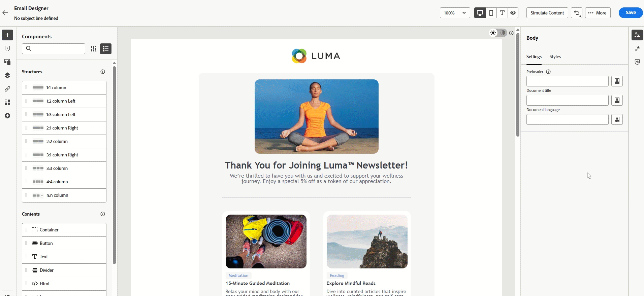This screenshot has width=644, height=296.
Task: Click the Simulate Content button
Action: tap(547, 13)
